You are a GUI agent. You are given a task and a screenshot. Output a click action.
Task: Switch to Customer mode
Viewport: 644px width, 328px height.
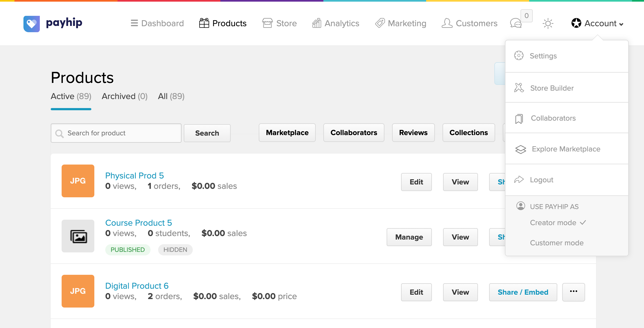click(557, 243)
